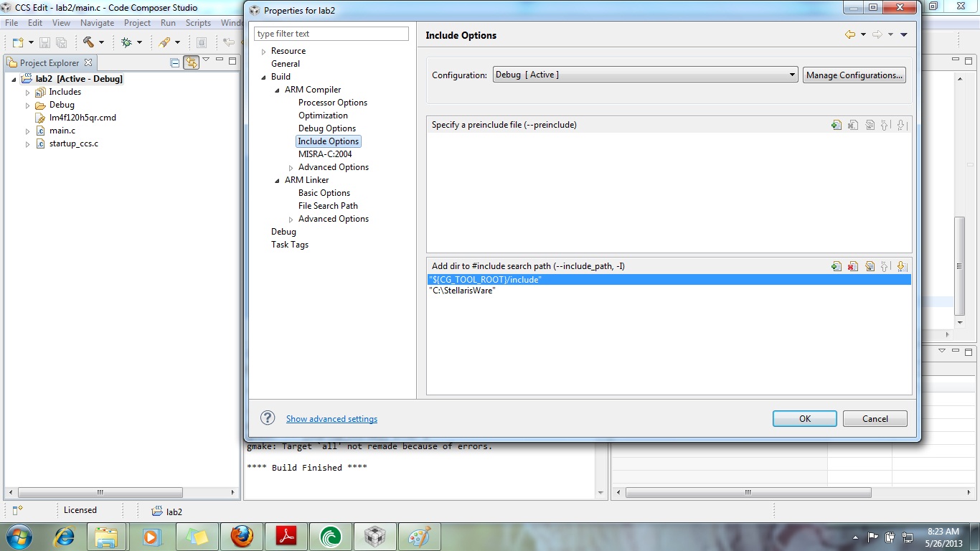Delete selected #include search path entry
Screen dimensions: 980x551
pos(853,266)
